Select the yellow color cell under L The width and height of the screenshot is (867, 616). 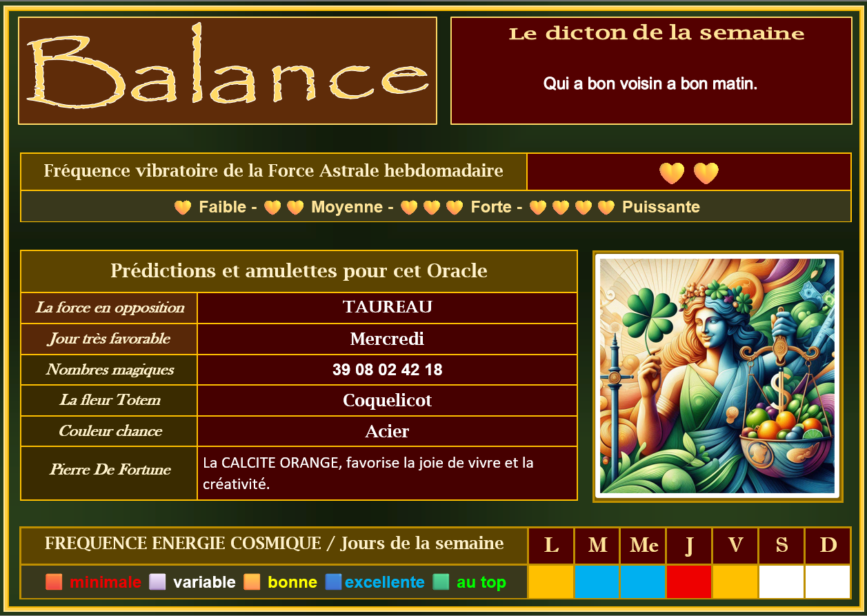click(551, 582)
